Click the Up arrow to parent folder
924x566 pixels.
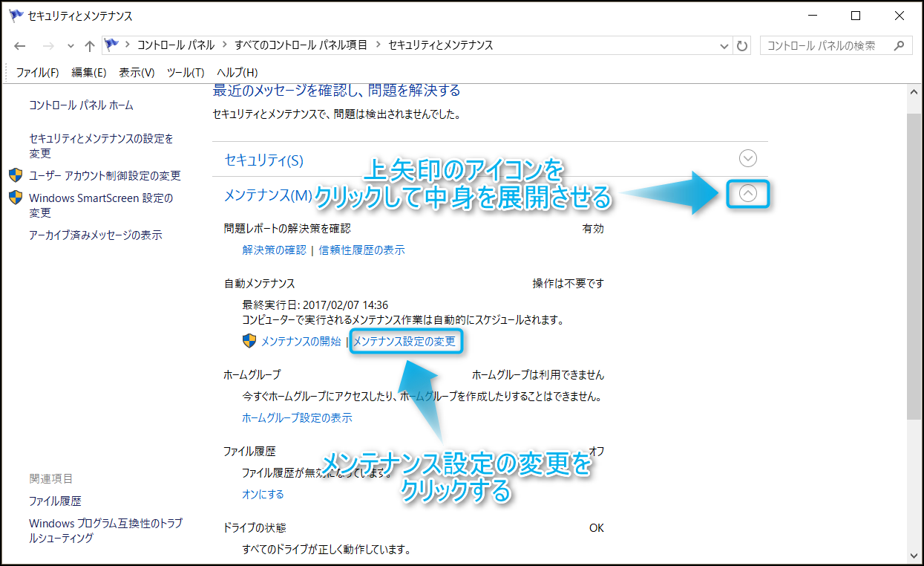pyautogui.click(x=90, y=46)
